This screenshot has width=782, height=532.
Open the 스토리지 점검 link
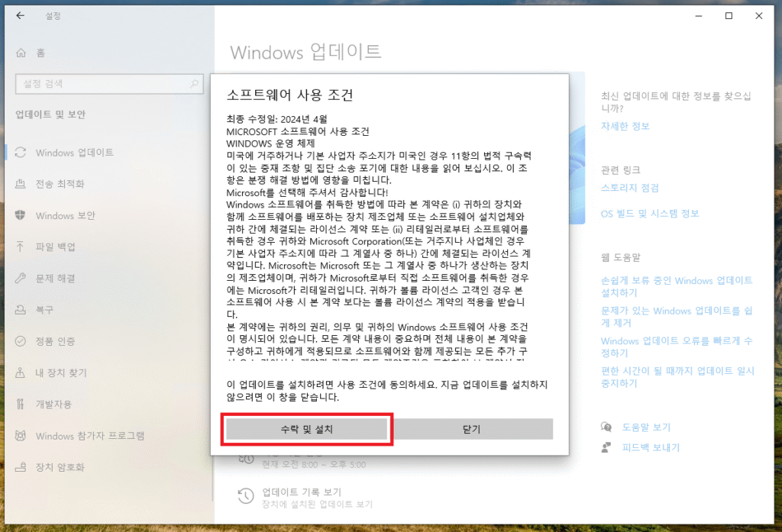coord(630,188)
